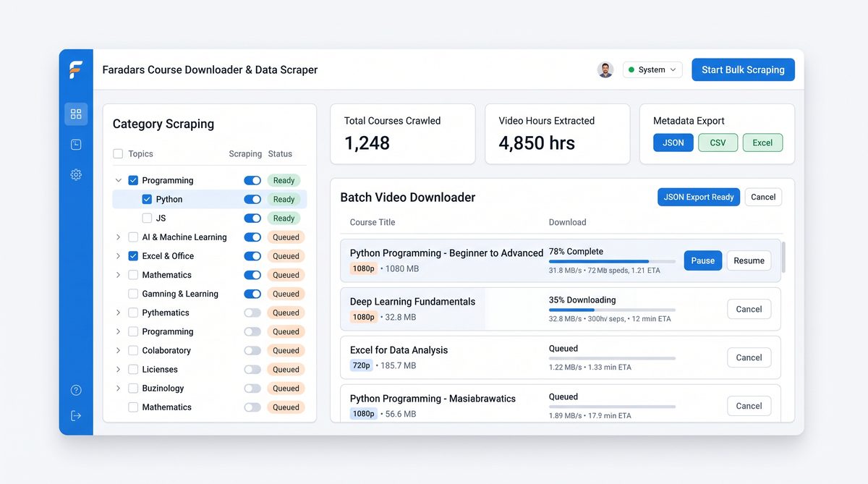
Task: Open the user profile avatar
Action: point(605,69)
